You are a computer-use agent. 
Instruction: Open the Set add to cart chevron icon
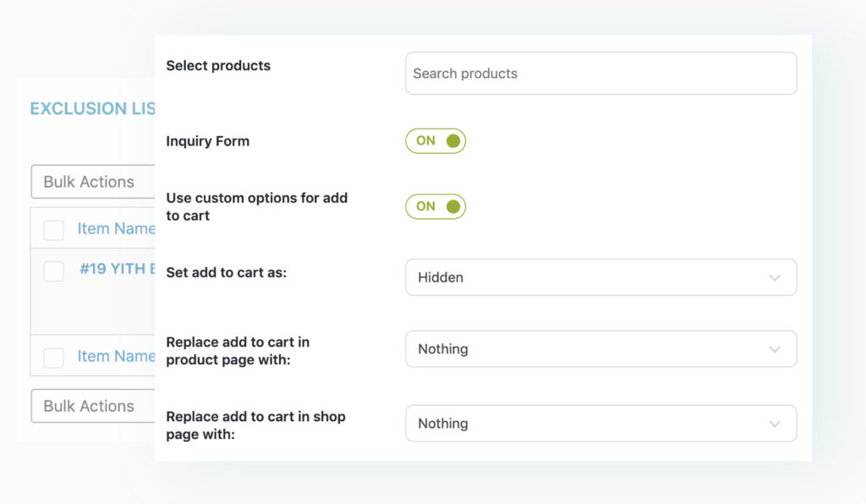click(774, 277)
